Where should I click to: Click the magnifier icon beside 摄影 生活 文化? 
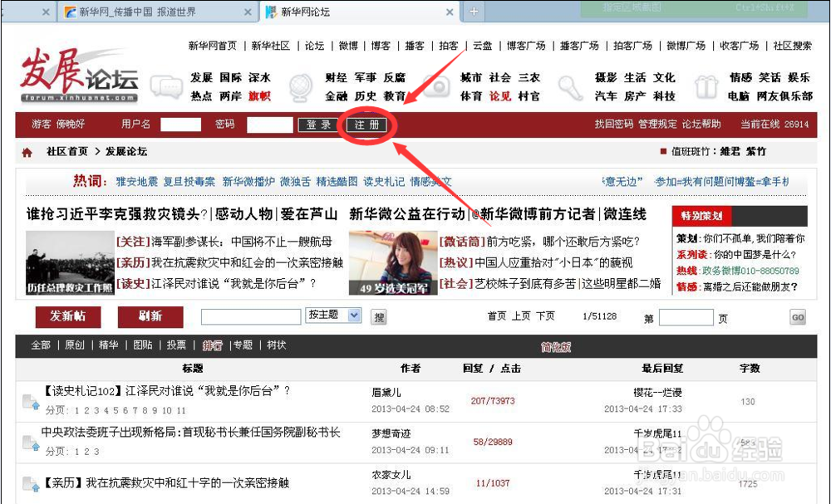[x=570, y=87]
